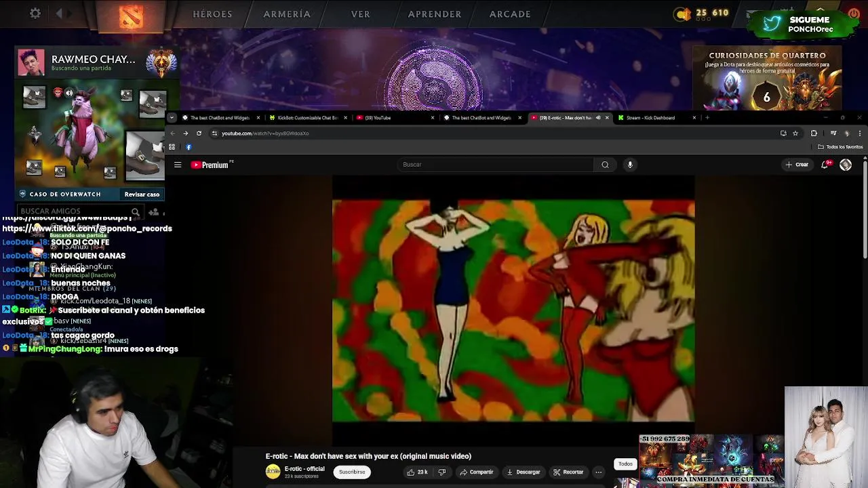Expand the Chrome tab search dropdown
This screenshot has height=488, width=868.
(x=172, y=117)
